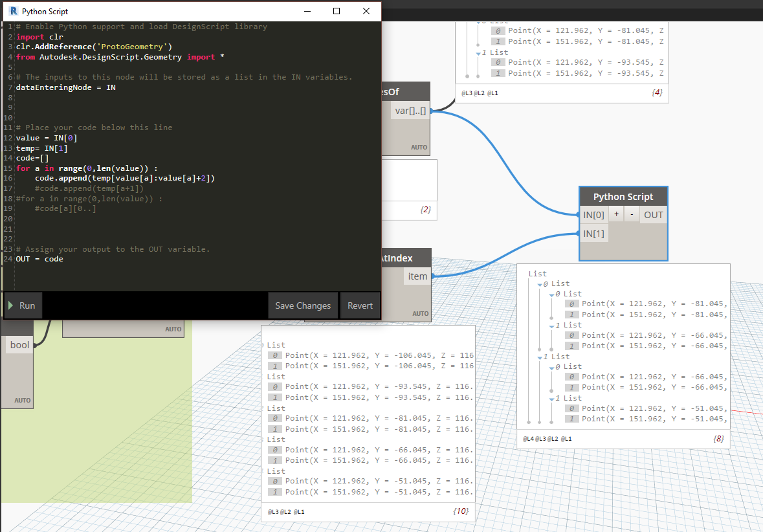The height and width of the screenshot is (532, 763).
Task: Click line number 24 in the gutter
Action: click(8, 259)
